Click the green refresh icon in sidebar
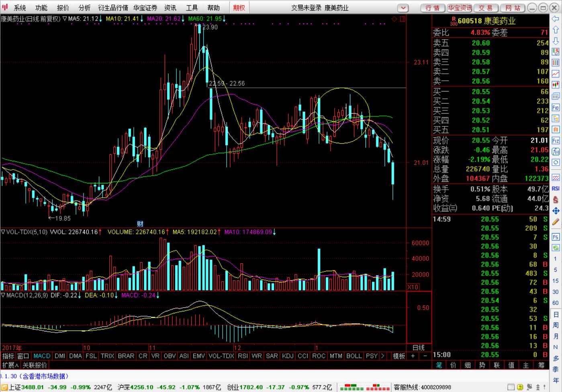The width and height of the screenshot is (562, 392). pos(556,248)
